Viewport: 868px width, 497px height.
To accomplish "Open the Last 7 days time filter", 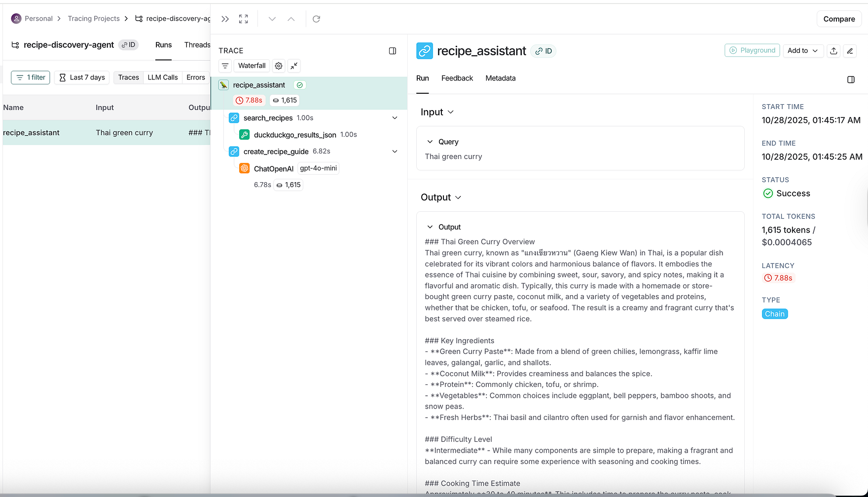I will 82,77.
